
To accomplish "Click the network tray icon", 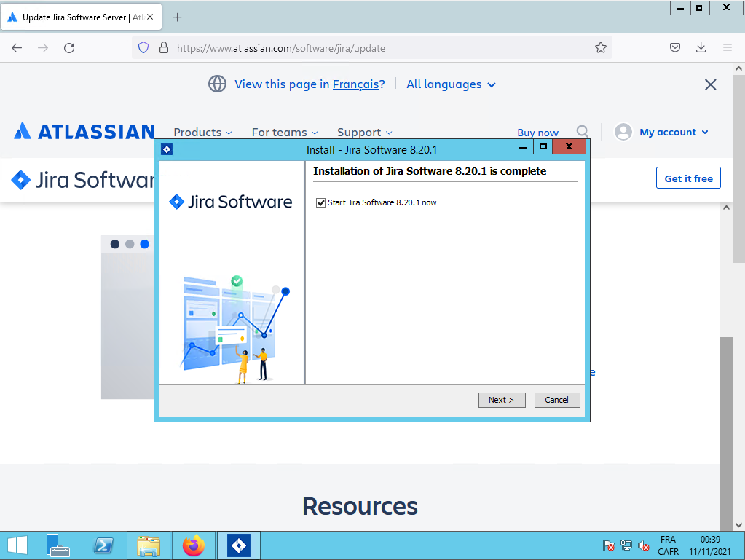I will pos(626,545).
